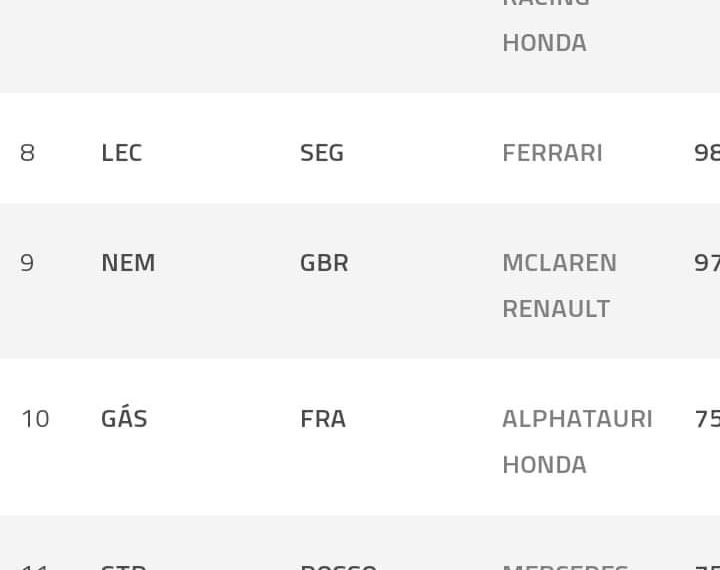
Task: Click the points value in LEC's row
Action: click(x=706, y=153)
